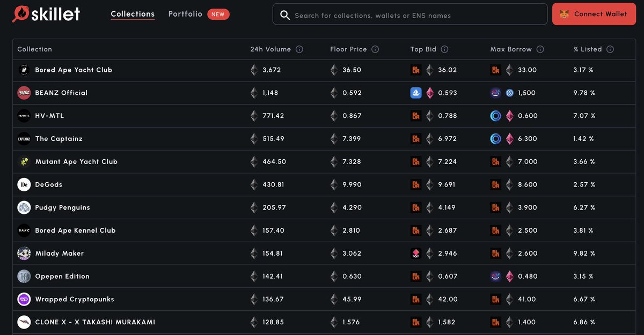Image resolution: width=644 pixels, height=335 pixels.
Task: Click Bored Ape Yacht Club avatar
Action: 24,70
